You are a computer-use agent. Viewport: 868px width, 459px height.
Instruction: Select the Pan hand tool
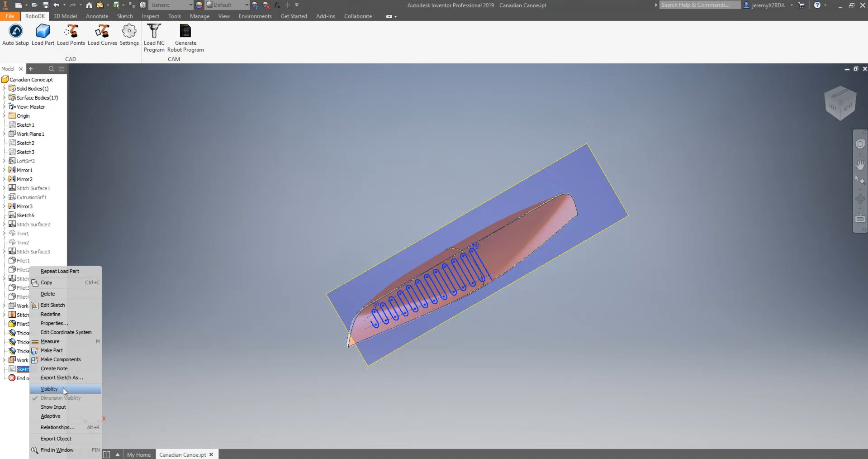[860, 165]
